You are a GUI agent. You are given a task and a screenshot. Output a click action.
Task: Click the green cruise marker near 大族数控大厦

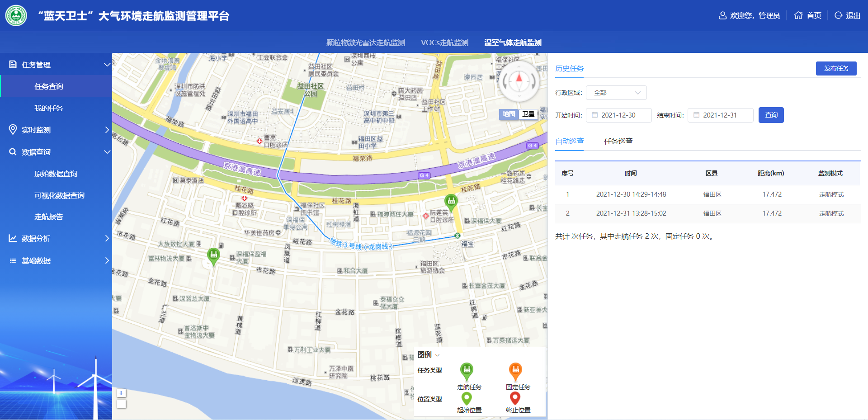(x=213, y=255)
